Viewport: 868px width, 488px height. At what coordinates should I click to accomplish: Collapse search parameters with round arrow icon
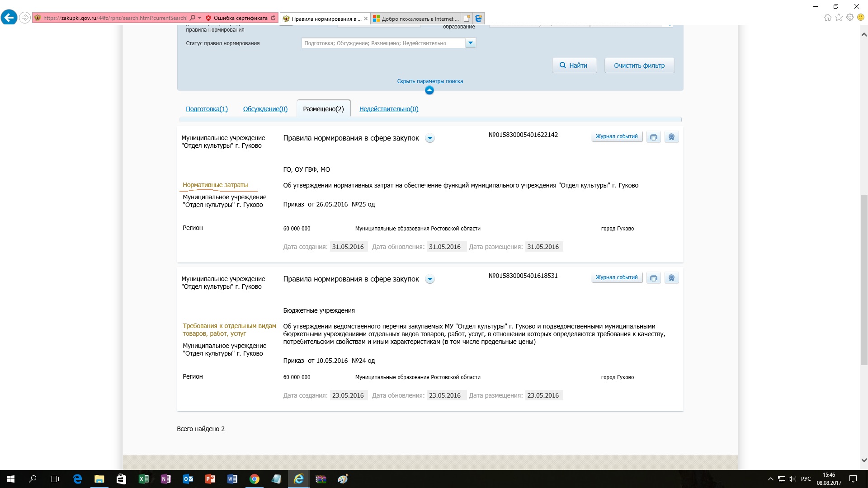point(429,90)
